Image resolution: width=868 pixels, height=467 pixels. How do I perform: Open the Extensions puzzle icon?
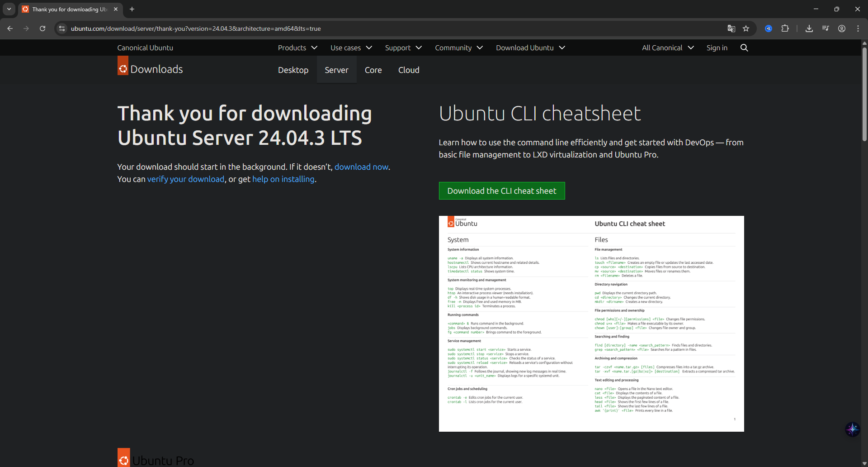(x=785, y=28)
